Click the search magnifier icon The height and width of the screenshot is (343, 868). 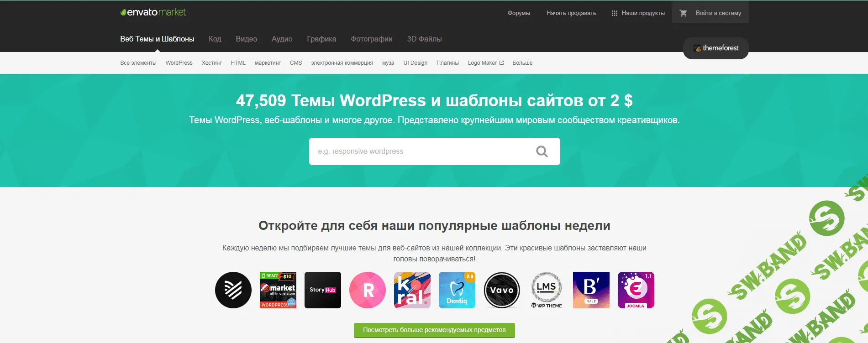pyautogui.click(x=542, y=151)
